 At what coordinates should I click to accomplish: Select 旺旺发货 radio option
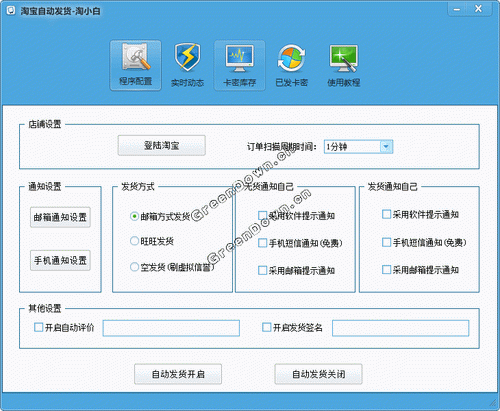point(134,241)
